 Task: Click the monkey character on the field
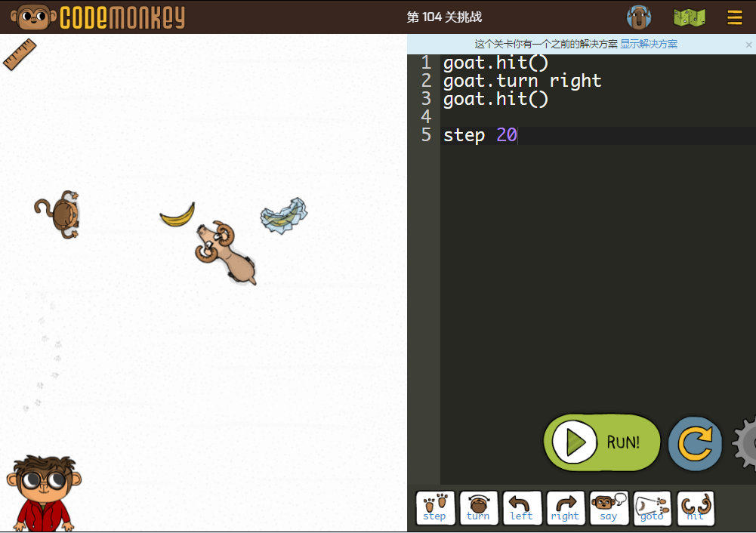(x=58, y=214)
